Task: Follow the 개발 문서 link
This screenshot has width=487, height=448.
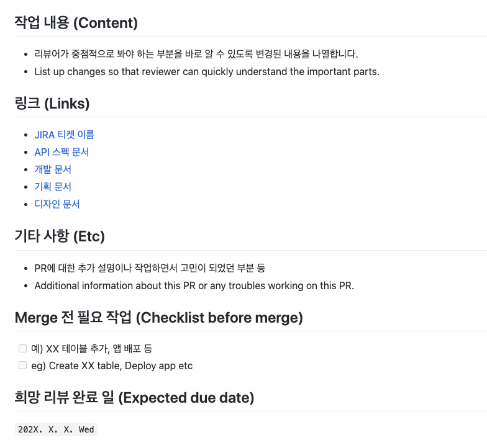Action: 53,169
